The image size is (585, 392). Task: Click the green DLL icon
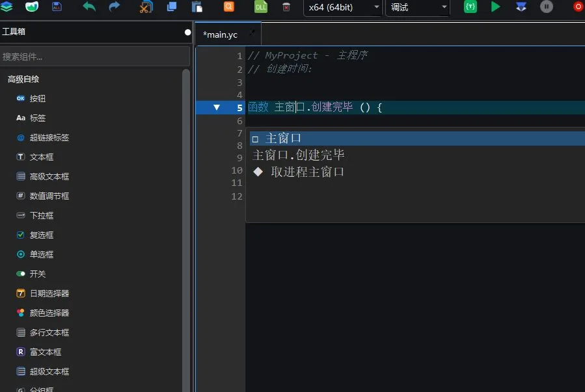click(261, 7)
